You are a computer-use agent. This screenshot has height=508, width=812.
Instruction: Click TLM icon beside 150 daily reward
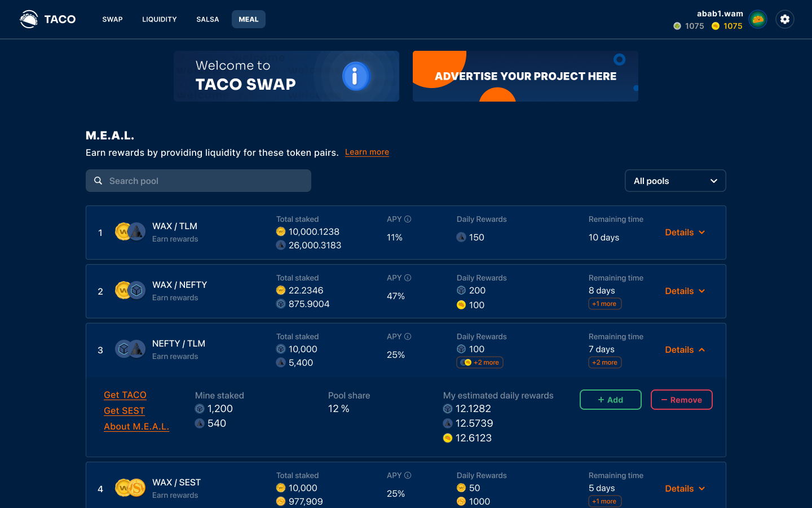coord(461,237)
